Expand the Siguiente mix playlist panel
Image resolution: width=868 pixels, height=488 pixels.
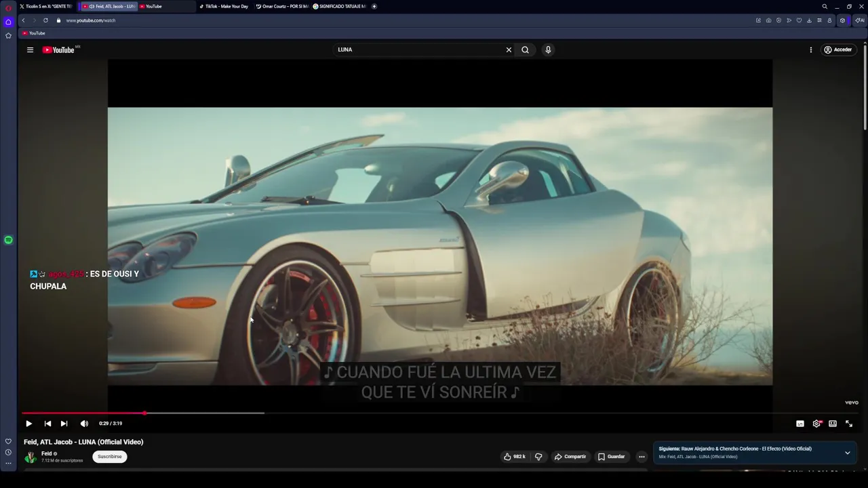click(847, 453)
